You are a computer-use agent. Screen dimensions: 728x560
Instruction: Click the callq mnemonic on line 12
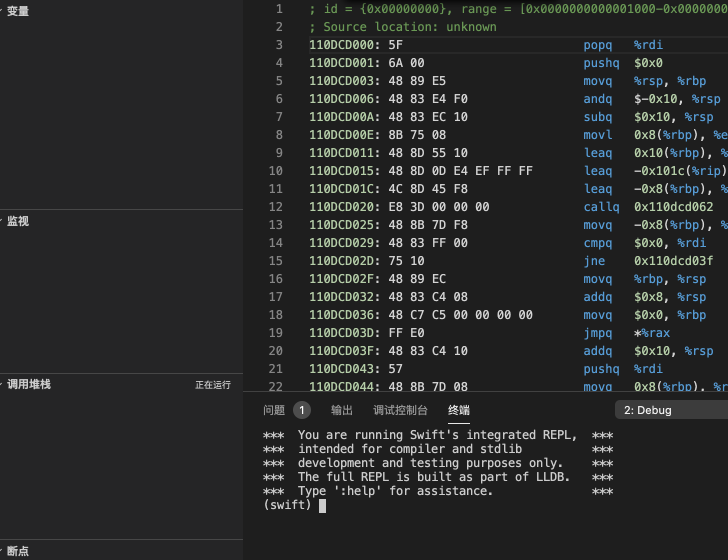coord(601,206)
